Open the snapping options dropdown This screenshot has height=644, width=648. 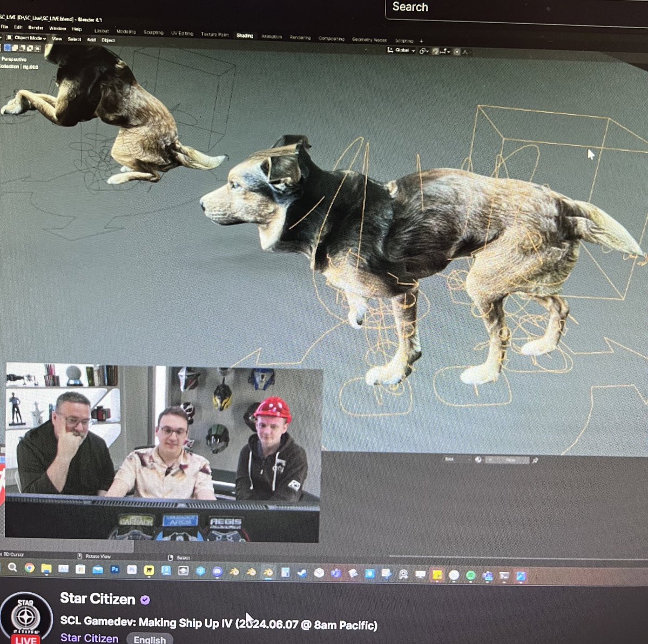(x=446, y=52)
